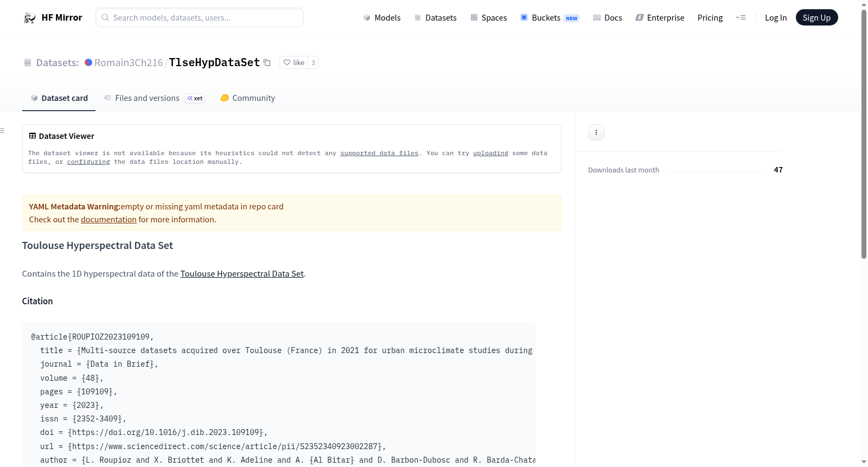Click the sciencedirect url line in citation
This screenshot has height=467, width=868.
[213, 446]
